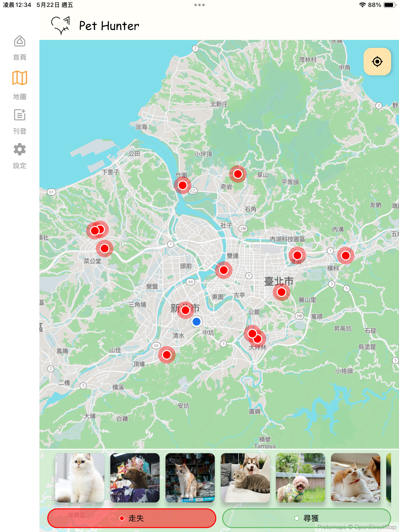Image resolution: width=399 pixels, height=532 pixels.
Task: Toggle the 尋獲 found pets filter
Action: click(x=306, y=518)
